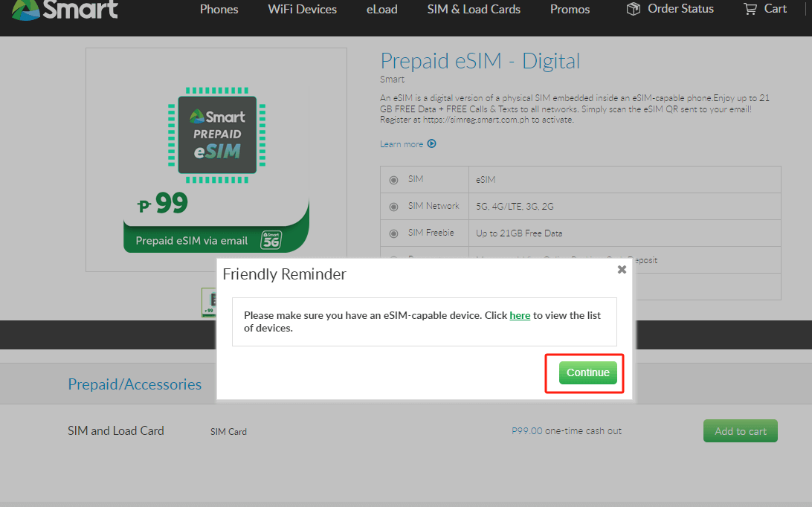
Task: Click the Learn more arrow icon
Action: (431, 143)
